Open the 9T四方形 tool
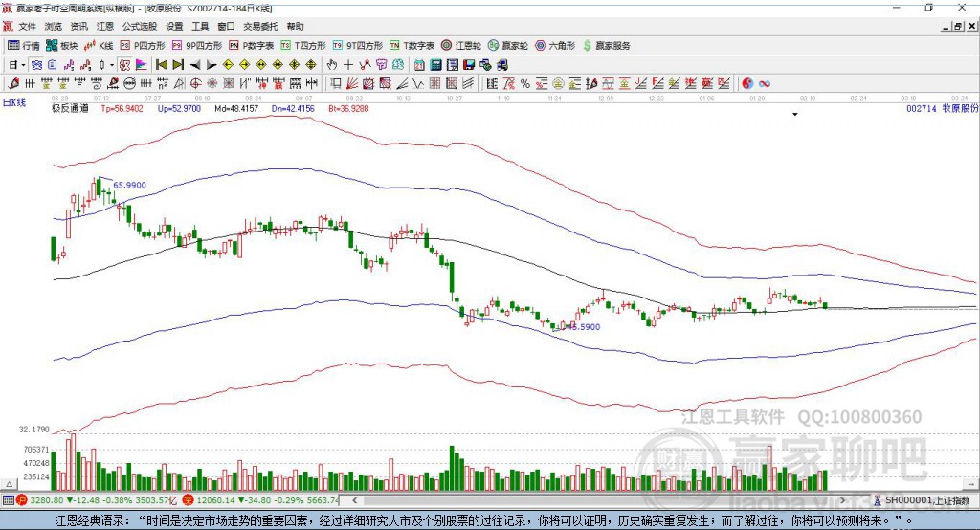Viewport: 980px width, 530px height. pos(358,46)
